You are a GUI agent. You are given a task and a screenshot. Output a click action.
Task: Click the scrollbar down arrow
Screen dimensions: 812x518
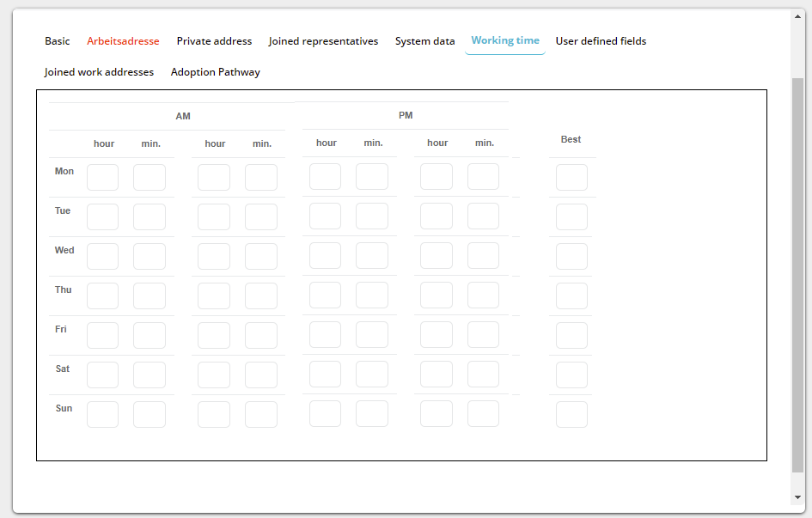coord(798,497)
